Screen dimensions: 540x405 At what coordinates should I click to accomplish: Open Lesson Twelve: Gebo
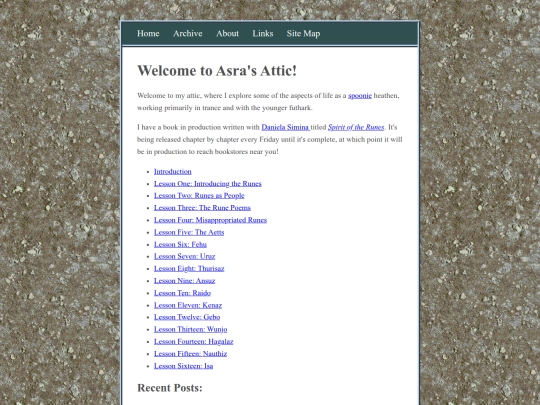187,317
